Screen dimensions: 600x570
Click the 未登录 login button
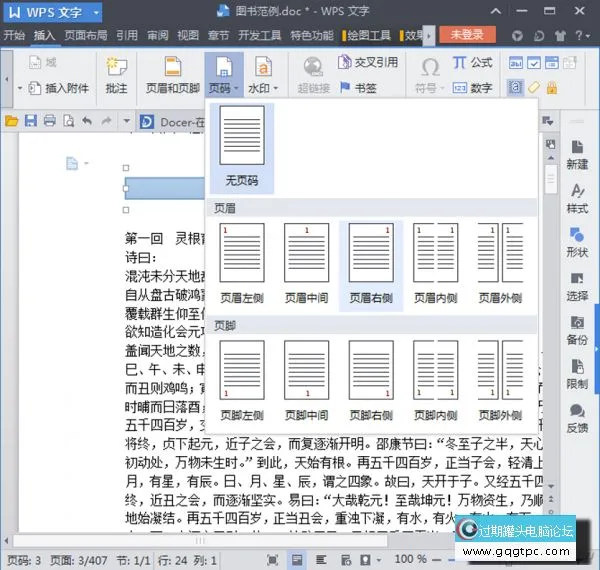(467, 35)
